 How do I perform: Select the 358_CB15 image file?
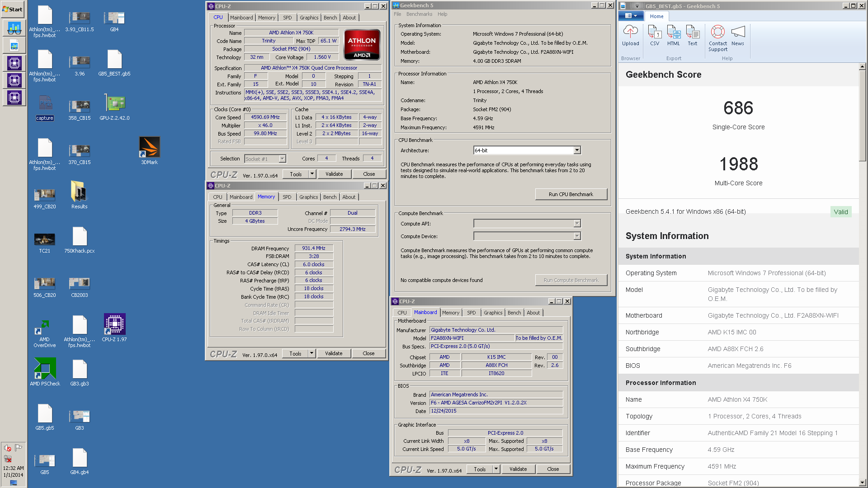(80, 110)
